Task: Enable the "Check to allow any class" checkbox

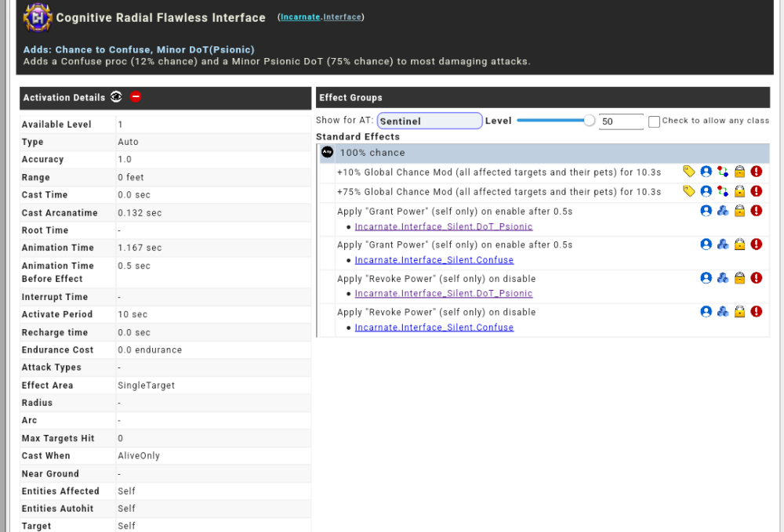Action: pos(654,121)
